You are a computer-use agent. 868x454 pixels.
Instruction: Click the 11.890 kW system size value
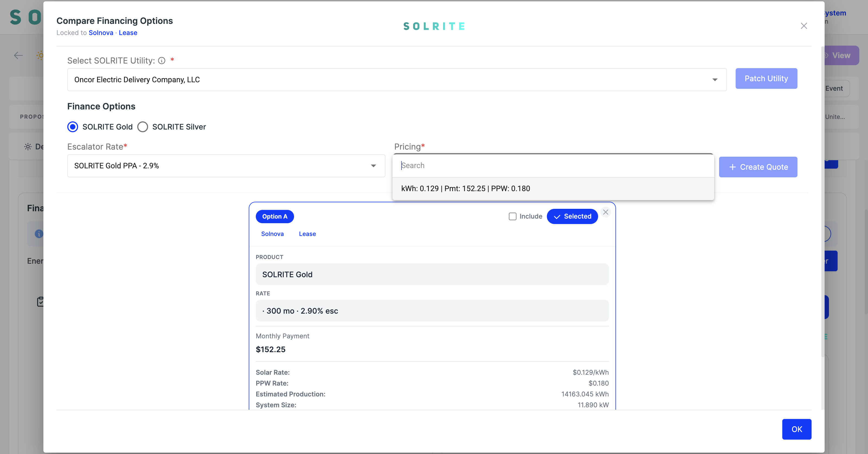pos(593,405)
